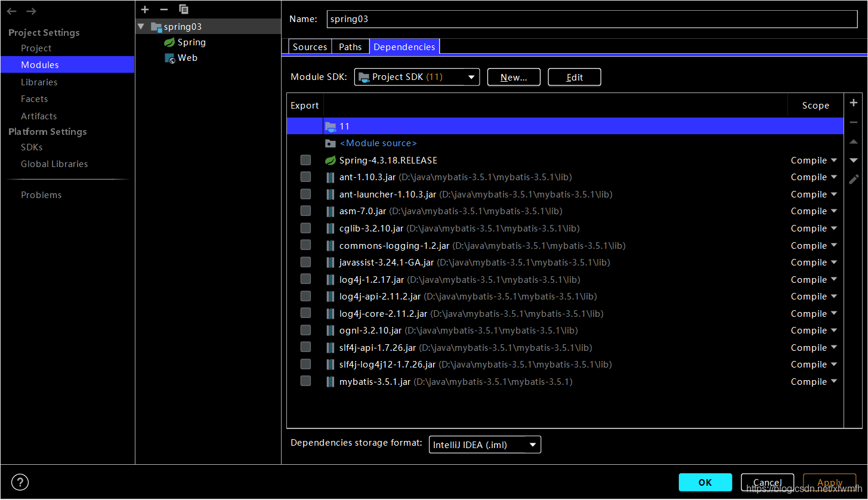Screen dimensions: 868x500
Task: Switch to the Paths tab
Action: coord(350,47)
